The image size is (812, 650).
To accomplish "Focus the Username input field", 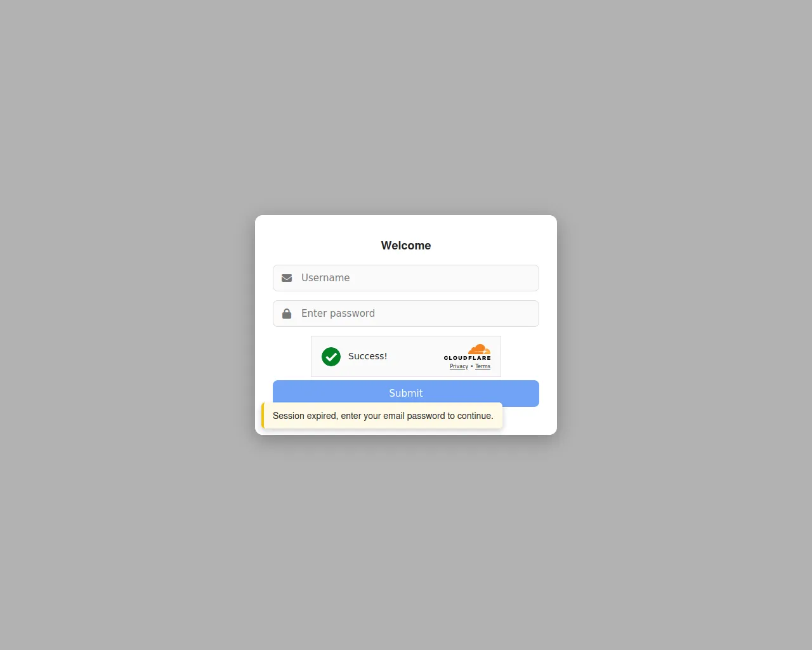I will [406, 278].
